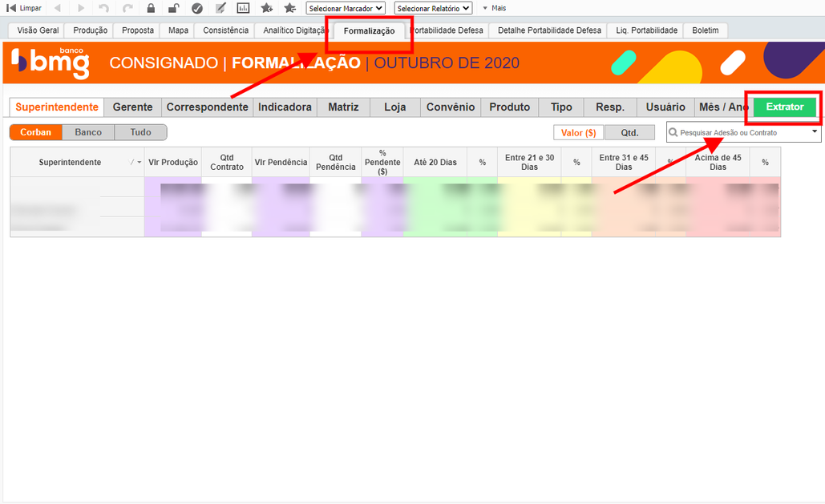Click the % Pendente ($) column header

pos(382,162)
